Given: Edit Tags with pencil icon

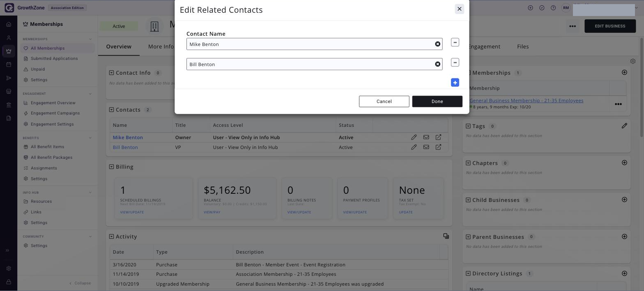Looking at the screenshot, I should tap(624, 126).
